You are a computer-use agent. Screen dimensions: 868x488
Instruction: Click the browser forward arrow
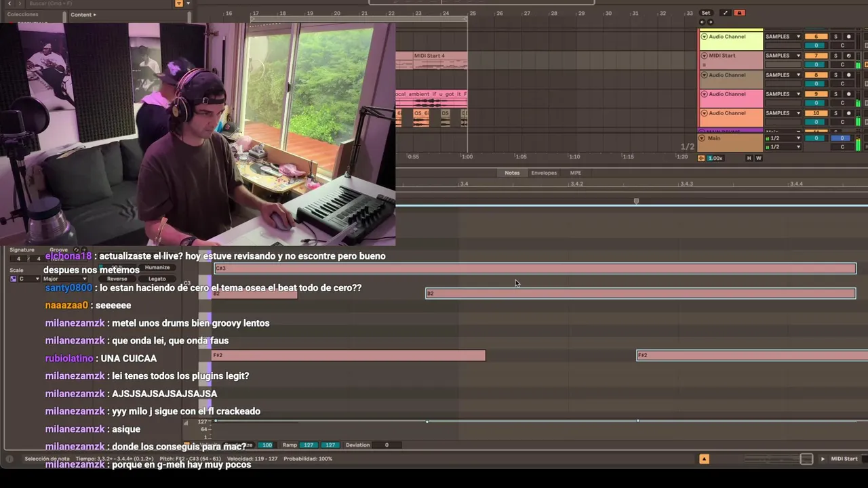(20, 3)
